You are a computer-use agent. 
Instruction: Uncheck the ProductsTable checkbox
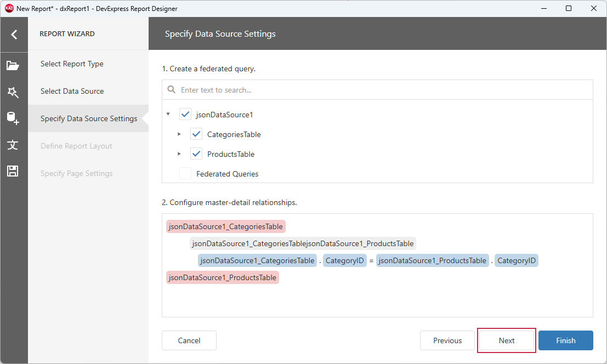(x=196, y=153)
